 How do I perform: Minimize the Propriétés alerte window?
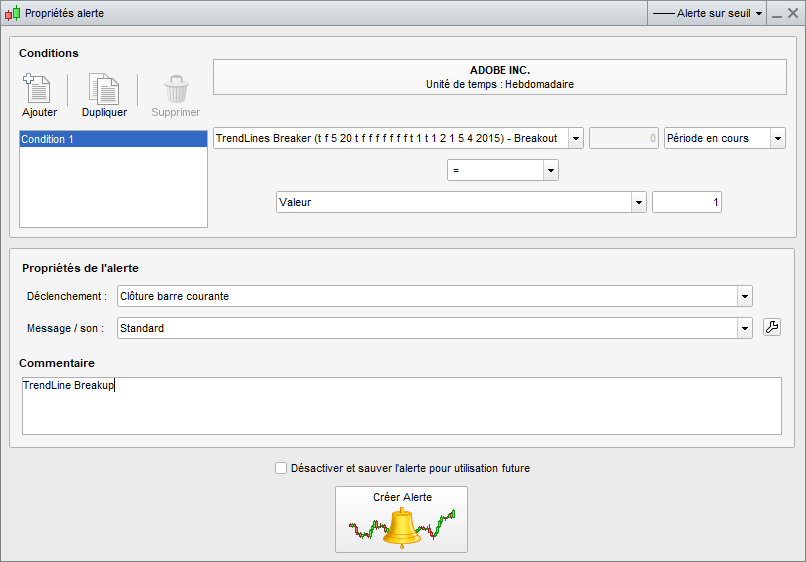[x=777, y=14]
